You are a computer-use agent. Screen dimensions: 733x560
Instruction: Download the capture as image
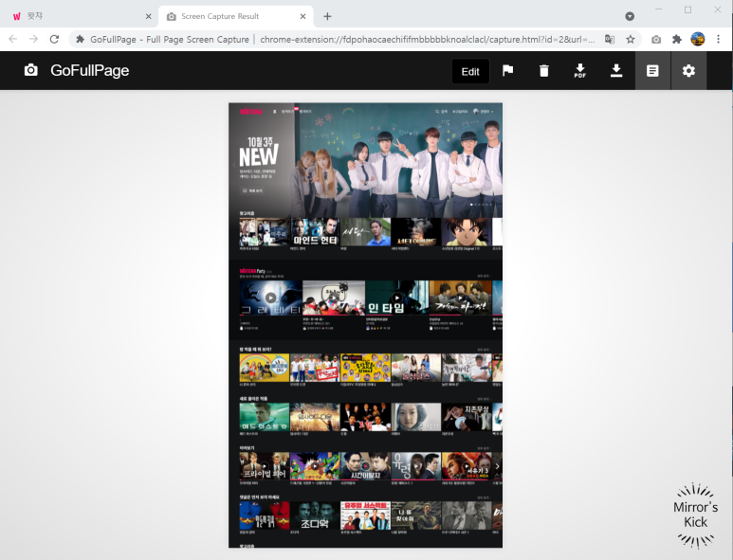616,70
